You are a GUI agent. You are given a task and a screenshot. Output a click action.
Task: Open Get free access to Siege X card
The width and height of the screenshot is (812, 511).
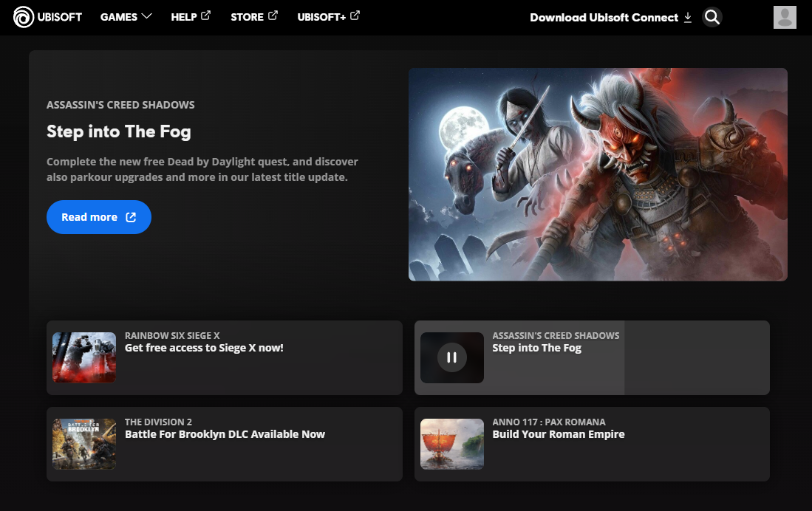coord(224,357)
